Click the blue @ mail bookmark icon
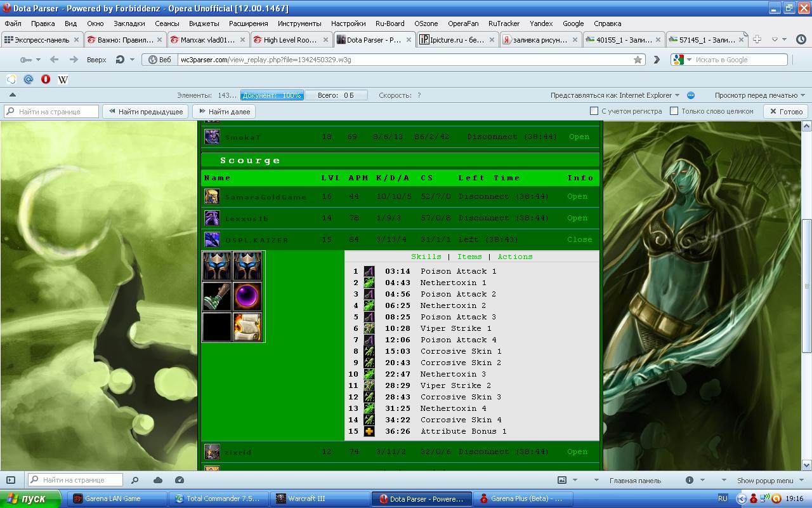Image resolution: width=812 pixels, height=508 pixels. (28, 79)
